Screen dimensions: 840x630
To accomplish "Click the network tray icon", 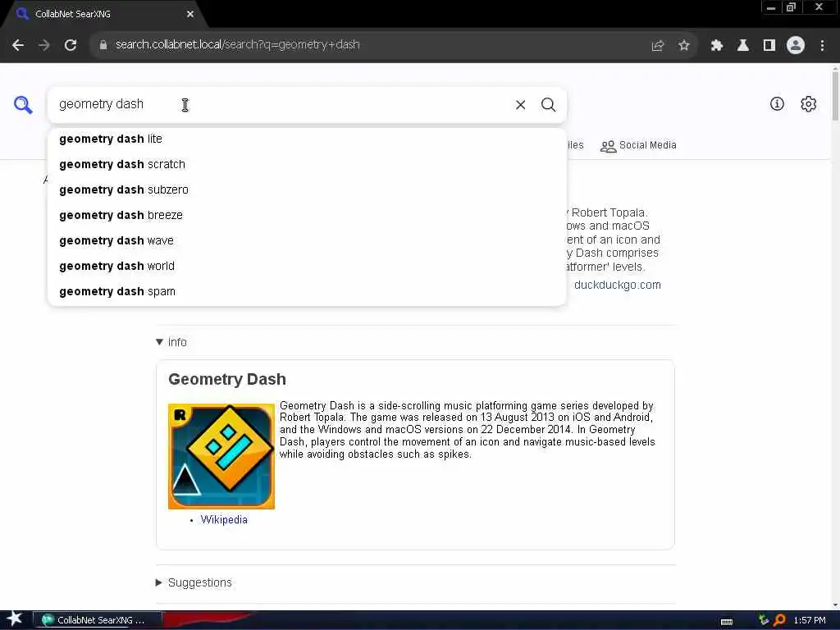I will (764, 620).
